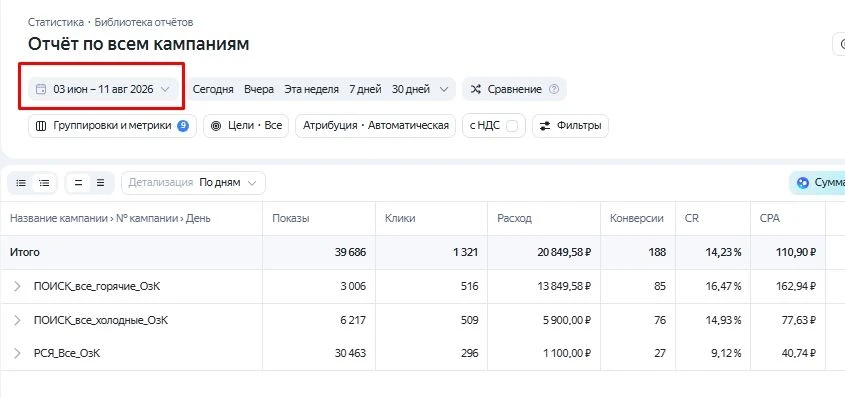Click the clicks value 516
This screenshot has width=845, height=398.
tap(469, 287)
